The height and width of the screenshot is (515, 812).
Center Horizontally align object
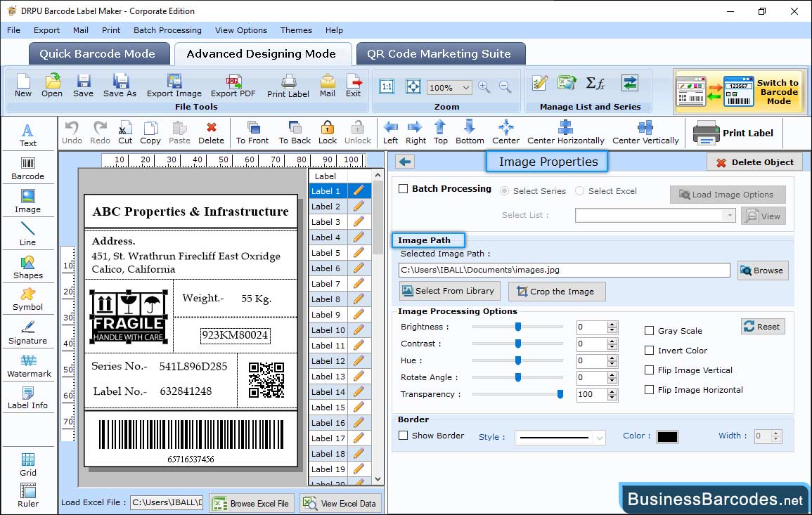(565, 133)
